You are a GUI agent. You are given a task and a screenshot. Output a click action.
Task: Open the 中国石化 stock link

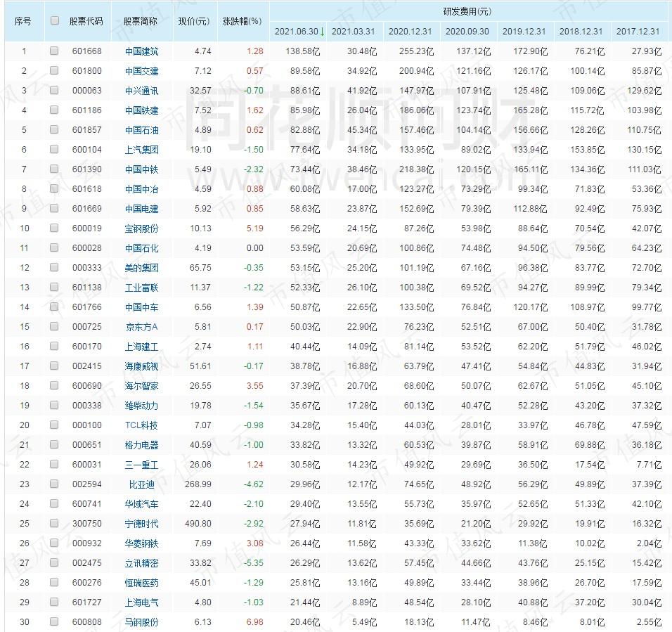[x=141, y=248]
